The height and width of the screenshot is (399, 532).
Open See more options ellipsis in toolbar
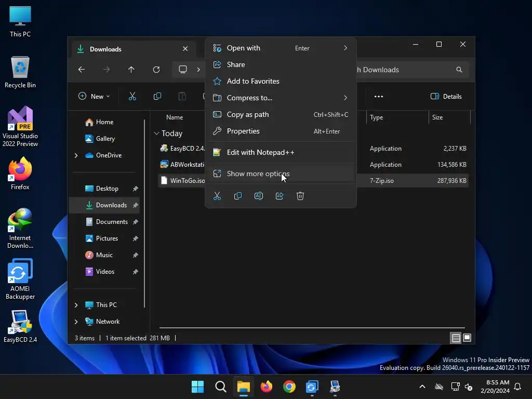click(x=379, y=96)
